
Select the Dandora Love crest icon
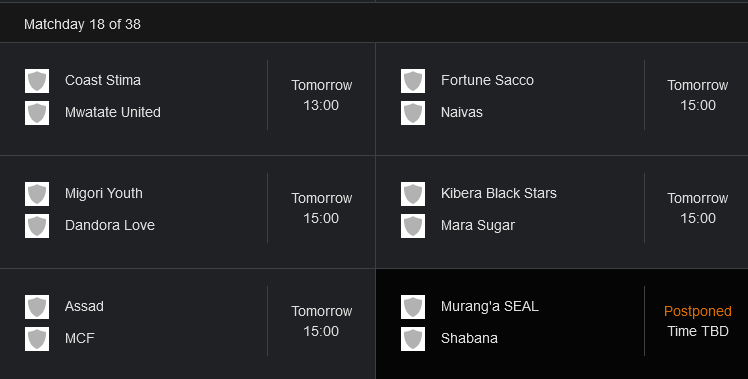tap(37, 226)
